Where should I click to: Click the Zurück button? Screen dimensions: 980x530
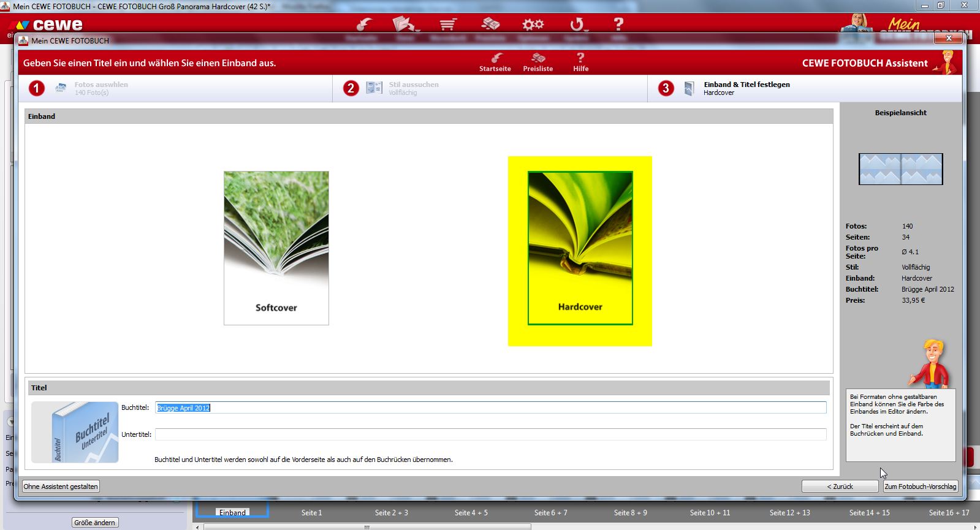(x=840, y=486)
